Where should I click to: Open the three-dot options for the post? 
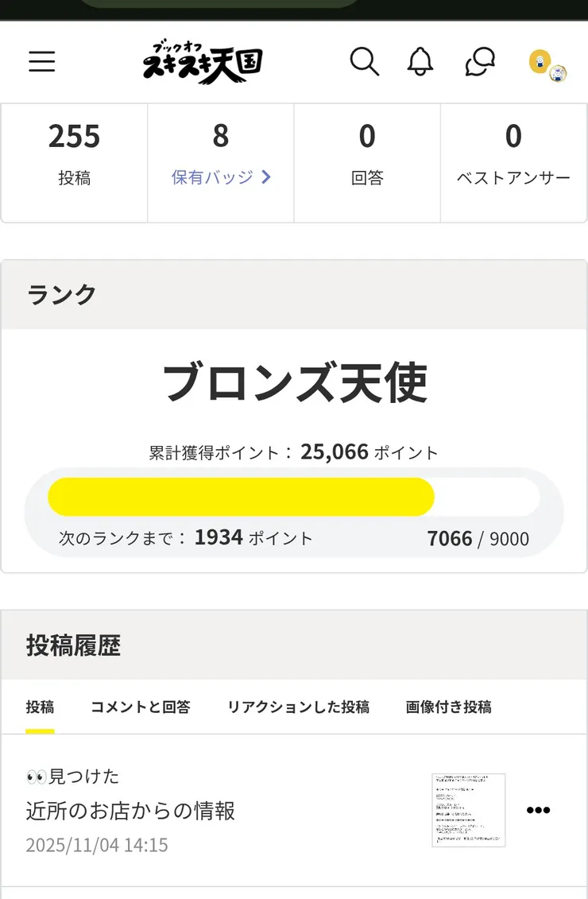click(x=538, y=810)
